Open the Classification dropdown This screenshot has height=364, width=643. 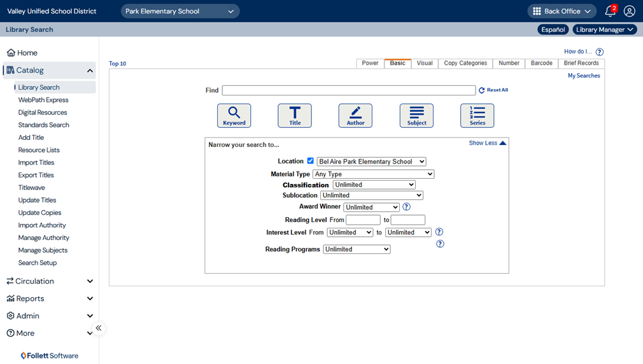(374, 185)
